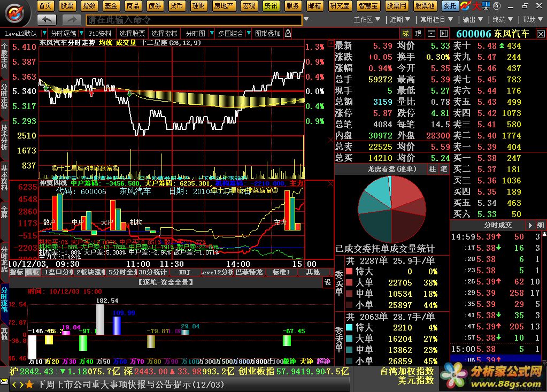Click the red swoosh logo icon by 委托
Viewport: 547px width, 392px height.
tap(465, 5)
